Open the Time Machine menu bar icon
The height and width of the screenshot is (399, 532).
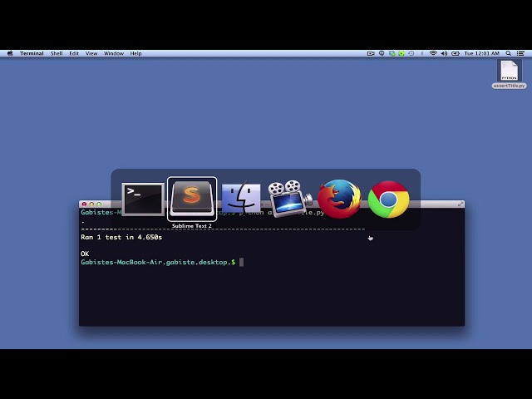tap(411, 53)
